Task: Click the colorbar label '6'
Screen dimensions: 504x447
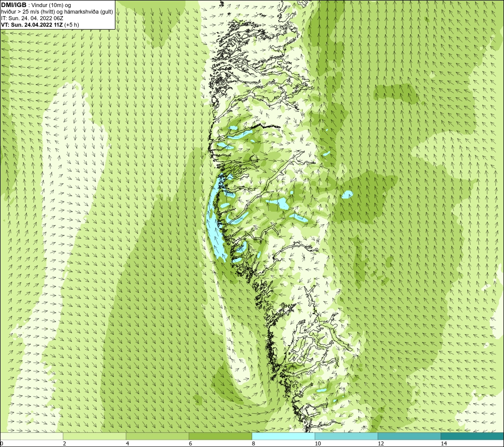Action: [191, 444]
